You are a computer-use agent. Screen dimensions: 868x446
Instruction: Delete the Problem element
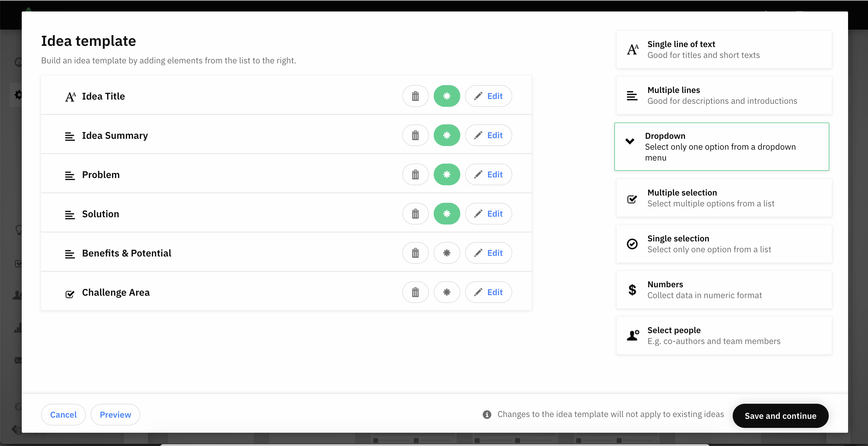[x=415, y=174]
